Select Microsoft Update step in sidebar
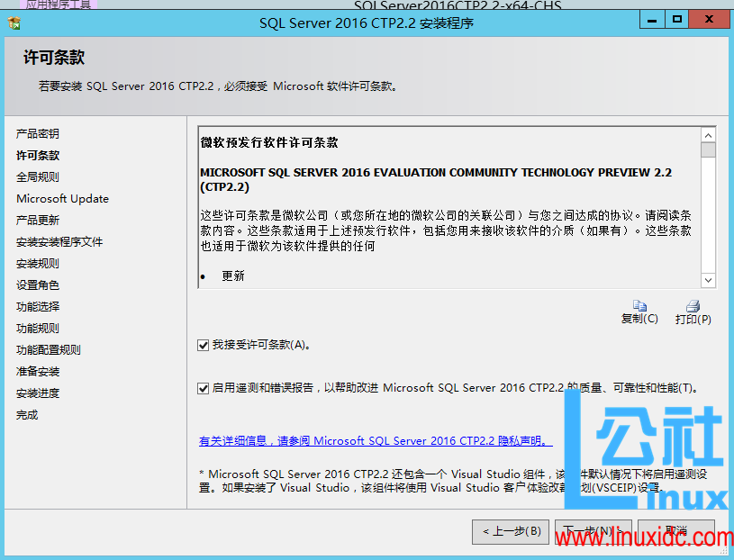Screen dimensions: 734x560 [62, 198]
